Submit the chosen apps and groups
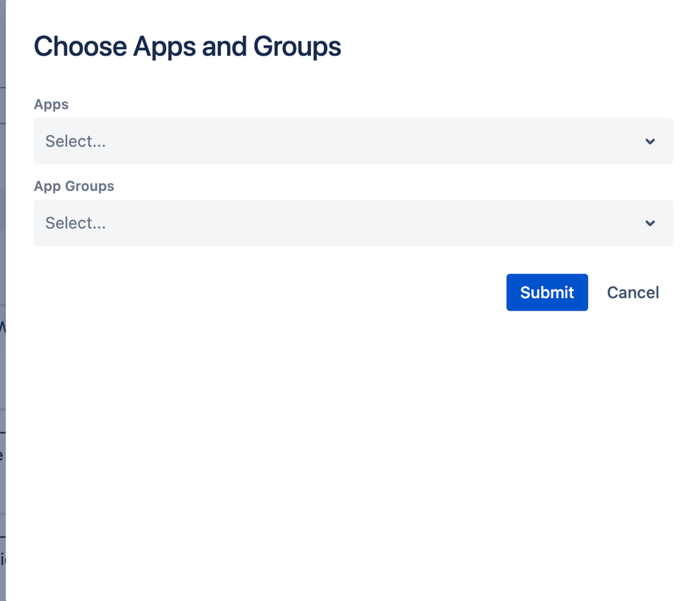700x601 pixels. point(547,292)
